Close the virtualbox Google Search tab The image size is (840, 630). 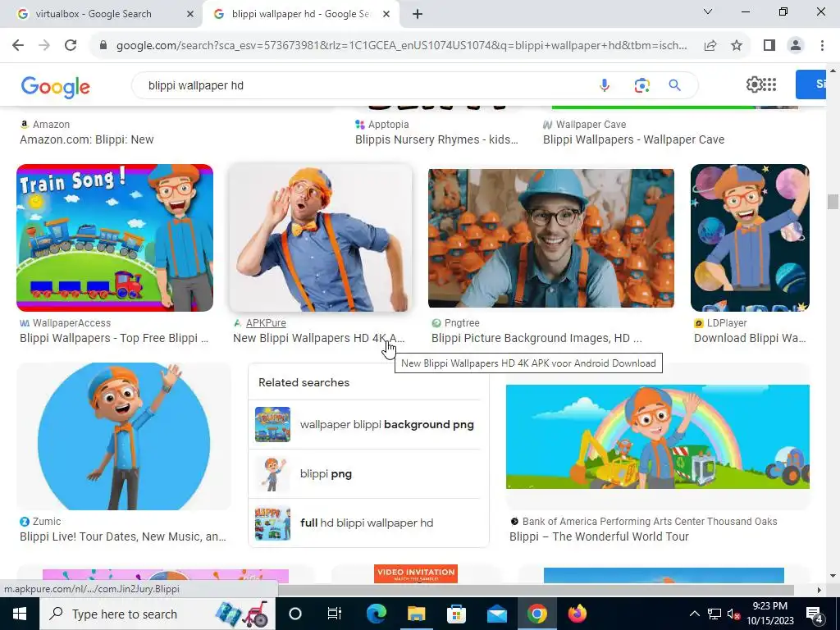[x=189, y=14]
